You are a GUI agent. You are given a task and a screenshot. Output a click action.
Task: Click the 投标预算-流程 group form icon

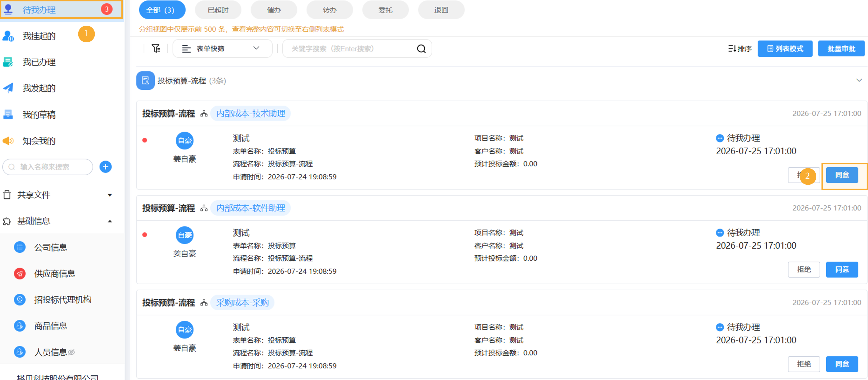[145, 80]
